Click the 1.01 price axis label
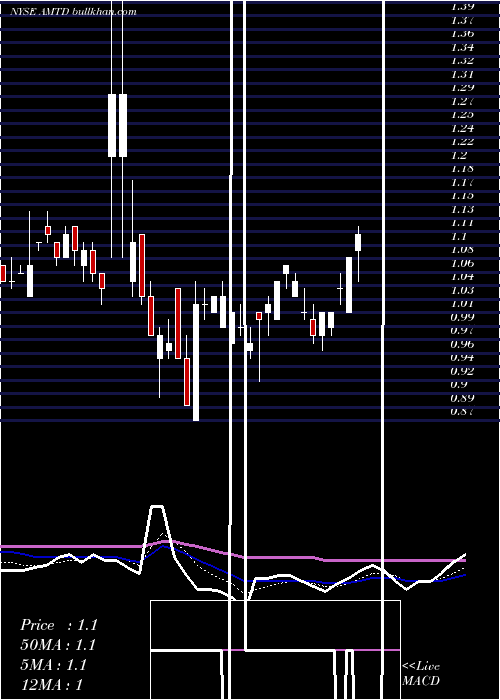Image resolution: width=500 pixels, height=700 pixels. (x=462, y=304)
